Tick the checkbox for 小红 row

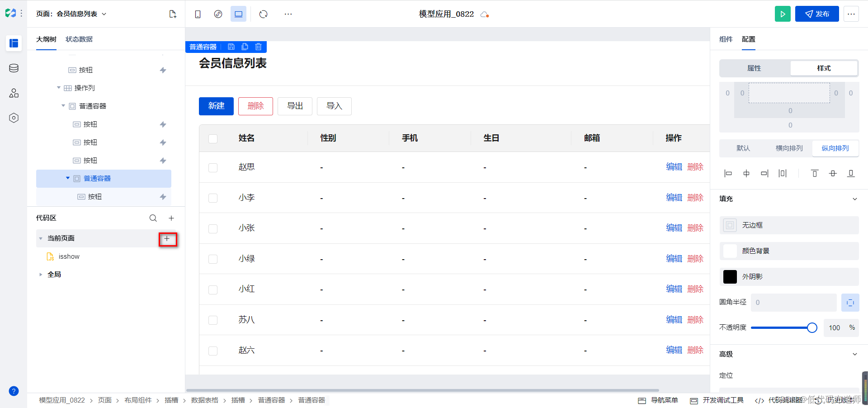point(213,290)
